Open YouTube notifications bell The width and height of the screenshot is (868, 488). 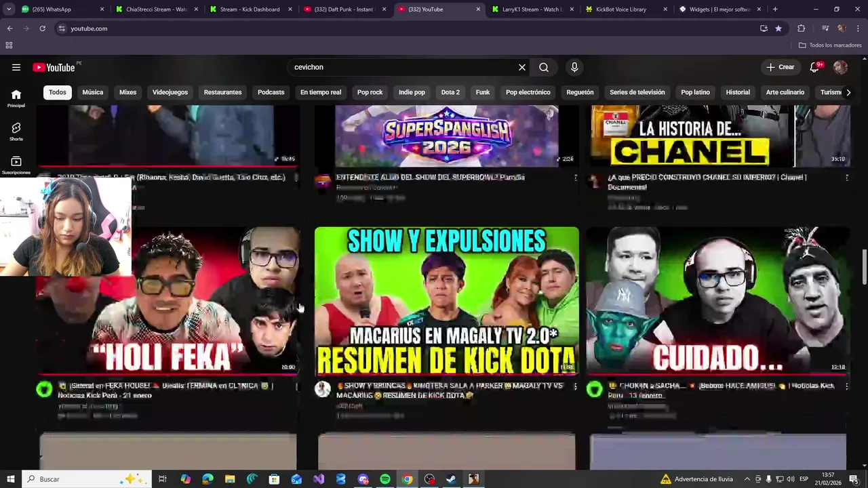tap(814, 67)
